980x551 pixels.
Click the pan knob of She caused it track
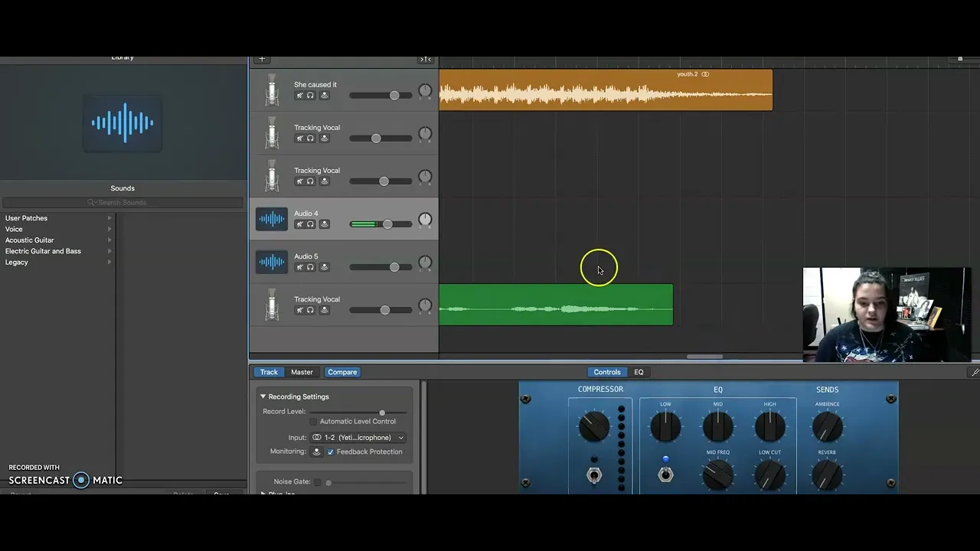425,91
